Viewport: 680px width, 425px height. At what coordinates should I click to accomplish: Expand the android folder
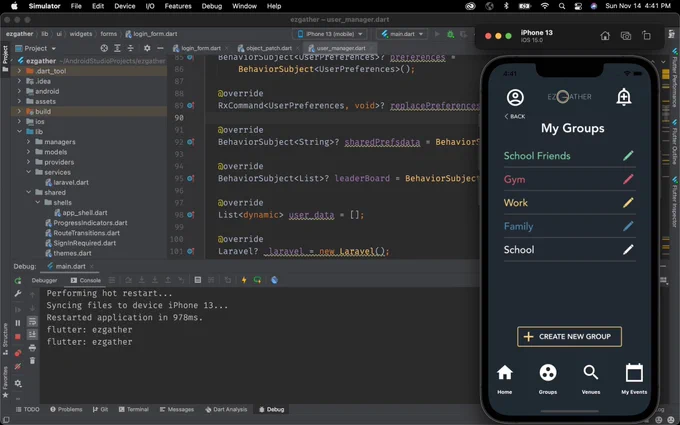pos(19,91)
